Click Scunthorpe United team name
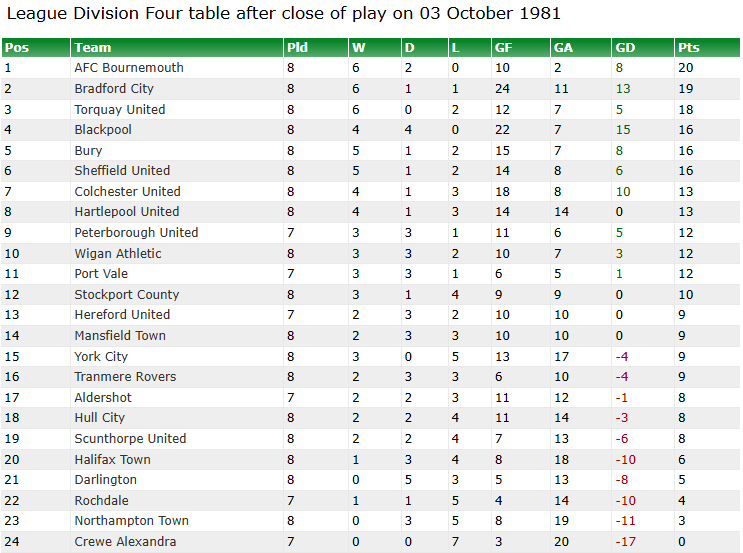 pos(130,439)
